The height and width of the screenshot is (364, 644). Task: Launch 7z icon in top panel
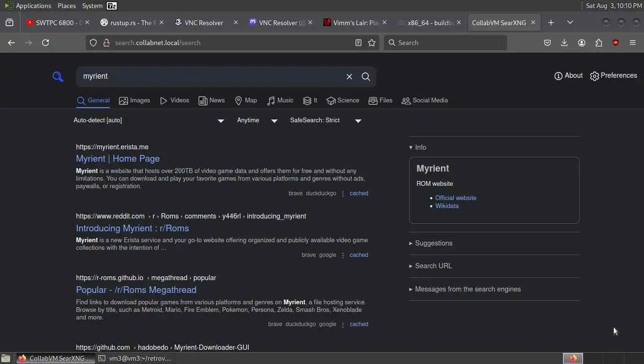[x=112, y=6]
